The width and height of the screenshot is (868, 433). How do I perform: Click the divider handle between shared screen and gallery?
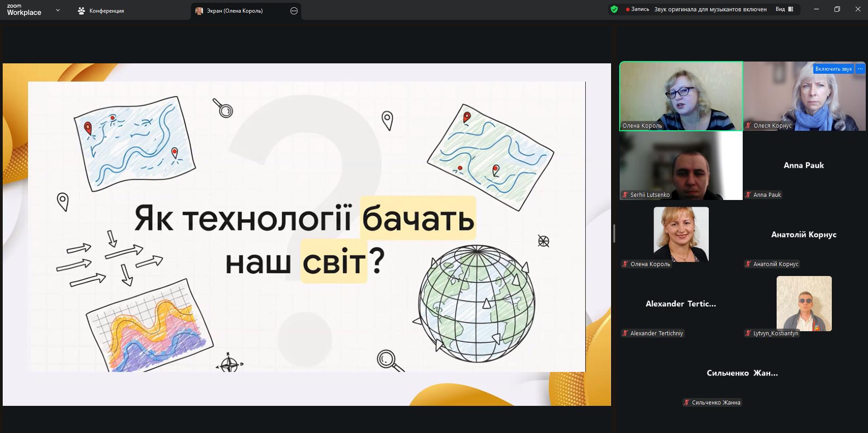click(x=614, y=233)
